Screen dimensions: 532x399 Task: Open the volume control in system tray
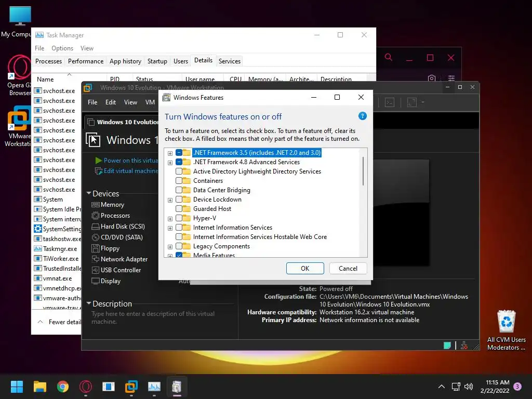point(469,387)
